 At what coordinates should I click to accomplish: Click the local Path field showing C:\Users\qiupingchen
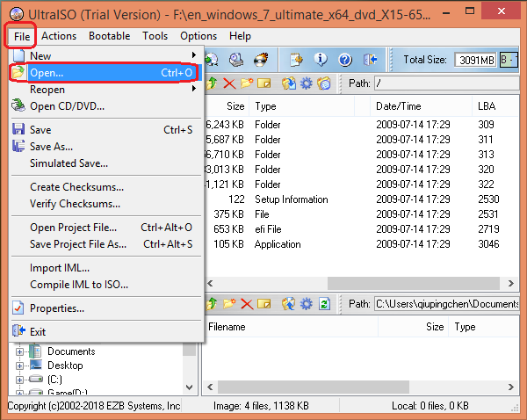(447, 304)
